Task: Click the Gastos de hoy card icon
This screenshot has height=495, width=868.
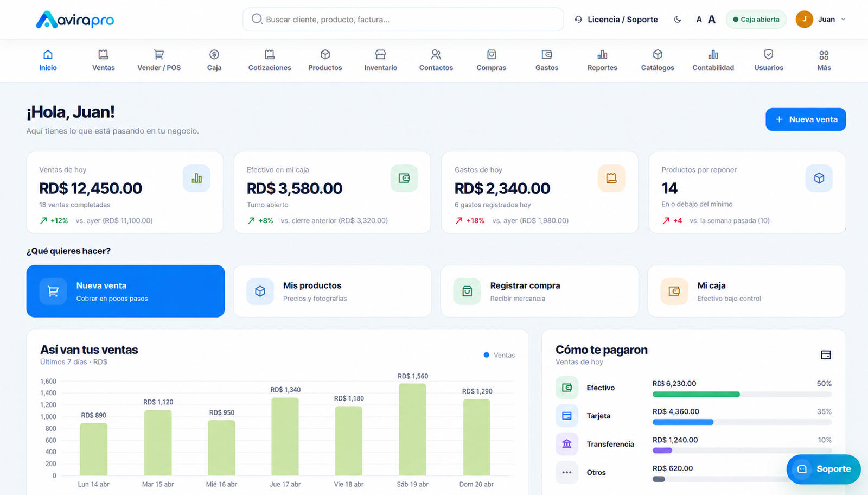Action: tap(611, 178)
